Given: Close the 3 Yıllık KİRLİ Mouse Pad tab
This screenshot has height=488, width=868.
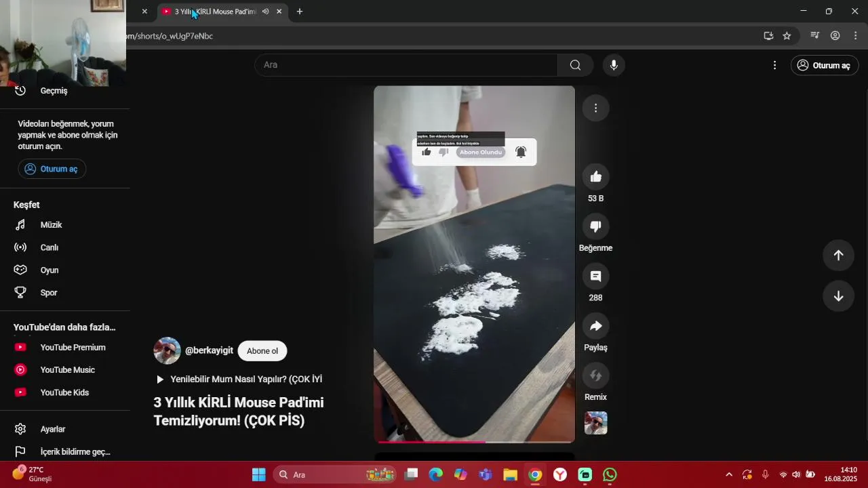Looking at the screenshot, I should click(x=279, y=12).
